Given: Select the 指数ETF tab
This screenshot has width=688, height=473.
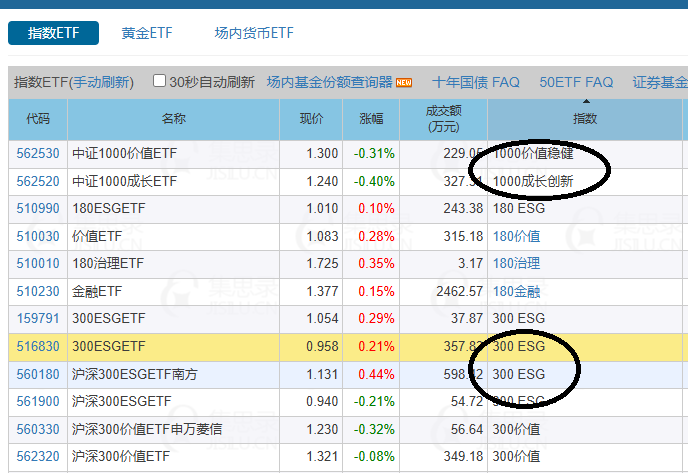Looking at the screenshot, I should [53, 33].
